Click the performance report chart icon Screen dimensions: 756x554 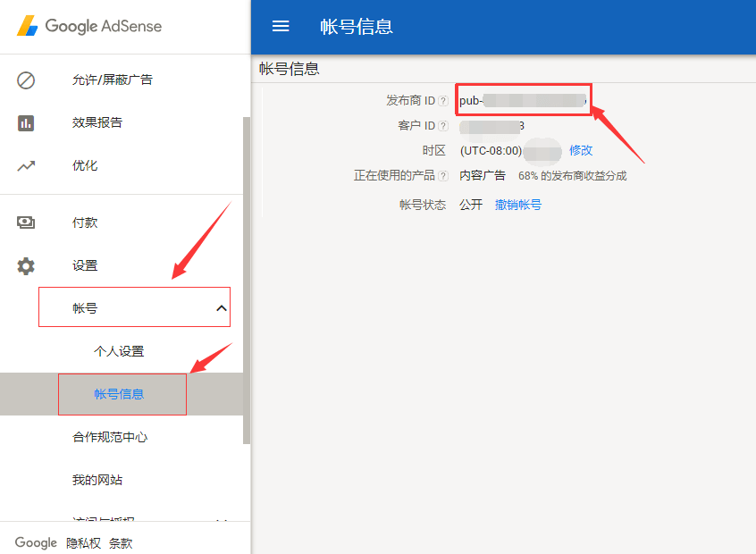pyautogui.click(x=26, y=123)
